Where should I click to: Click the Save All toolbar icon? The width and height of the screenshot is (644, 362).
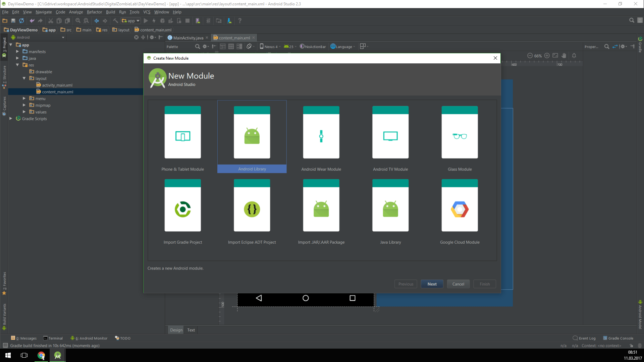[x=13, y=21]
